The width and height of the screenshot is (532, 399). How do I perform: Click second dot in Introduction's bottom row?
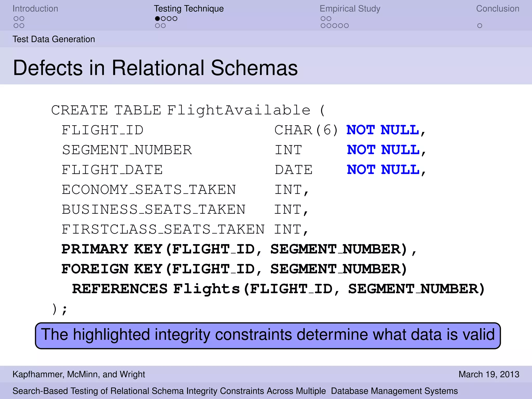pos(22,26)
